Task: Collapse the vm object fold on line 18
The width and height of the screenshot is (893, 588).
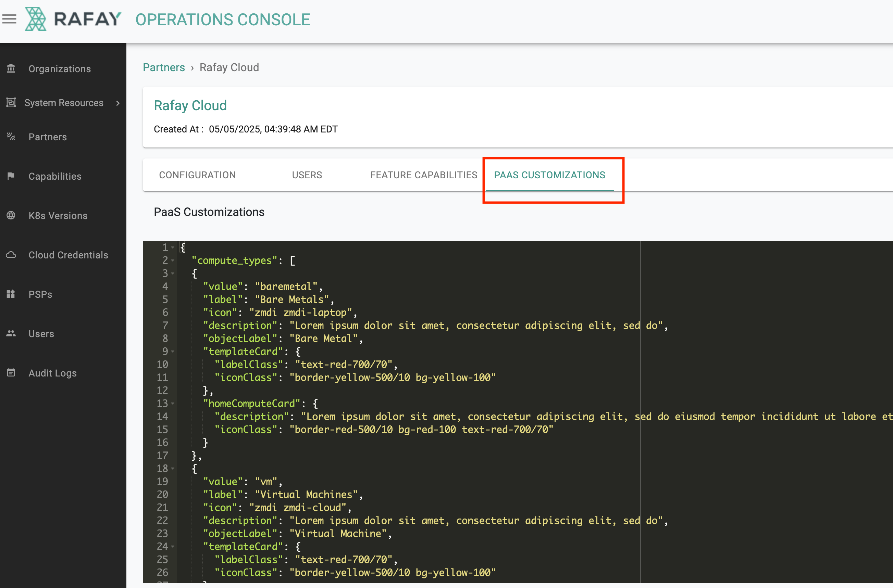Action: [x=173, y=468]
